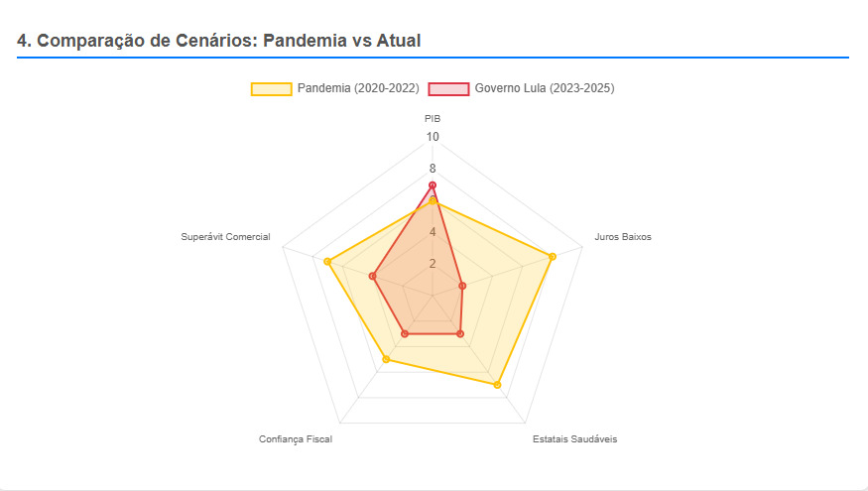Toggle Governo Lula (2023-2025) legend label
The height and width of the screenshot is (491, 868).
click(544, 88)
